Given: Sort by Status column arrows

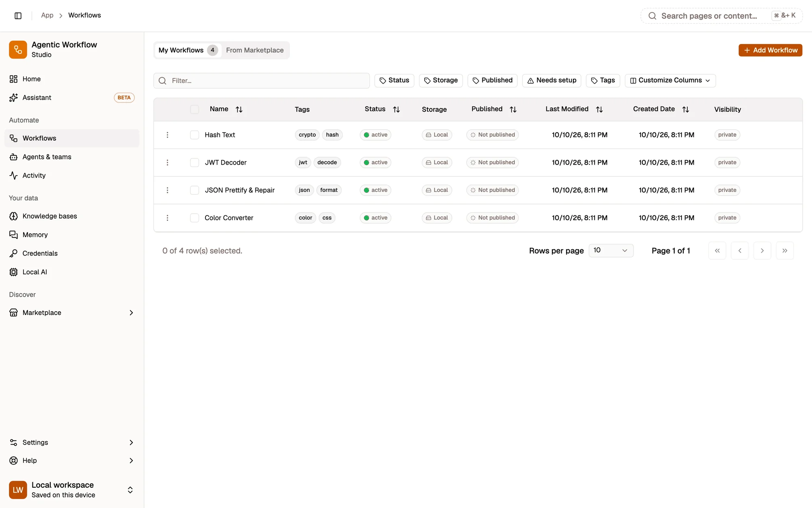Looking at the screenshot, I should coord(396,109).
